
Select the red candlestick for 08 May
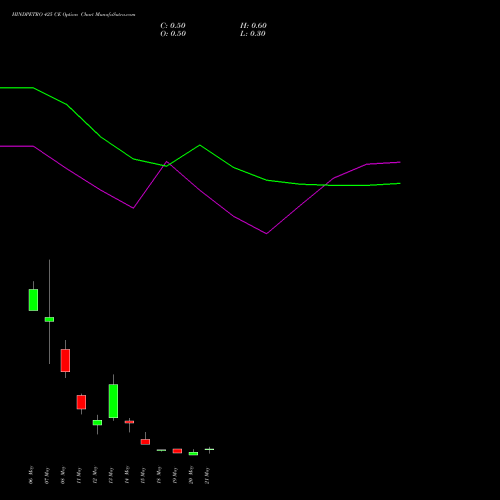65,360
